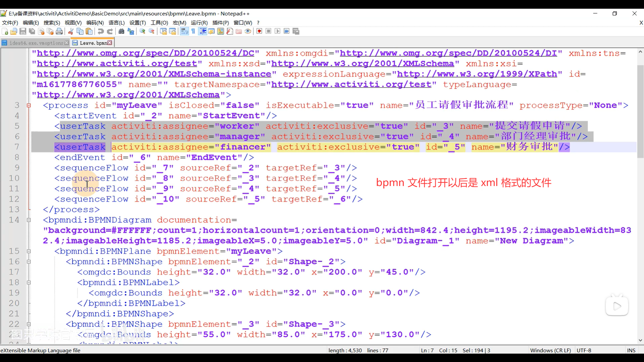Collapse the BPMNShape block on line 16
The width and height of the screenshot is (644, 362).
coord(29,262)
